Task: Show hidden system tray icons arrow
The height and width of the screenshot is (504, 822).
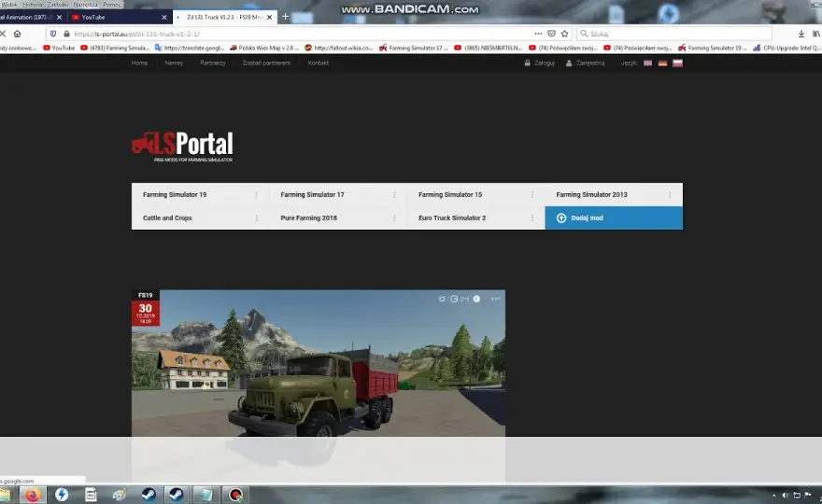Action: [773, 495]
